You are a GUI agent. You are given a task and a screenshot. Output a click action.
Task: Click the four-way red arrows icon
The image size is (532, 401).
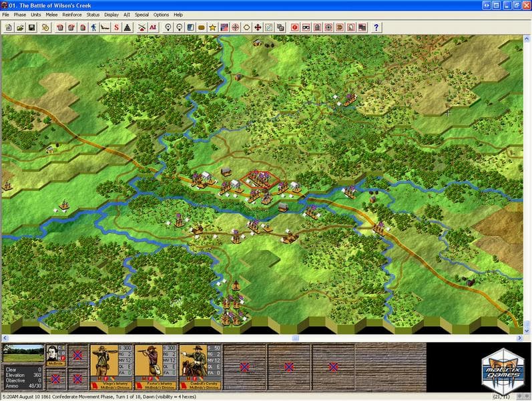pos(258,27)
